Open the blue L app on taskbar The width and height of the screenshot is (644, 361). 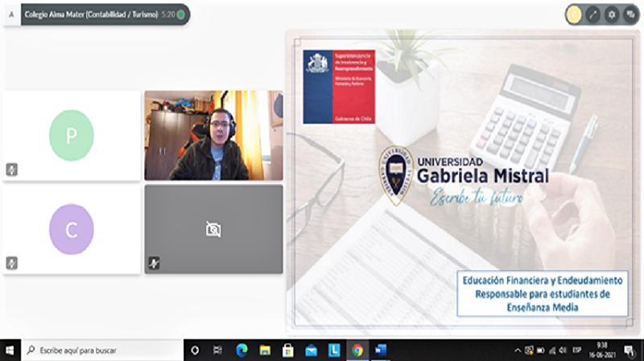tap(334, 351)
